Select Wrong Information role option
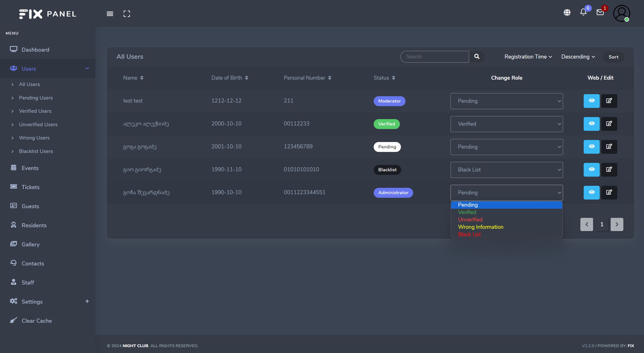This screenshot has width=644, height=353. (480, 227)
